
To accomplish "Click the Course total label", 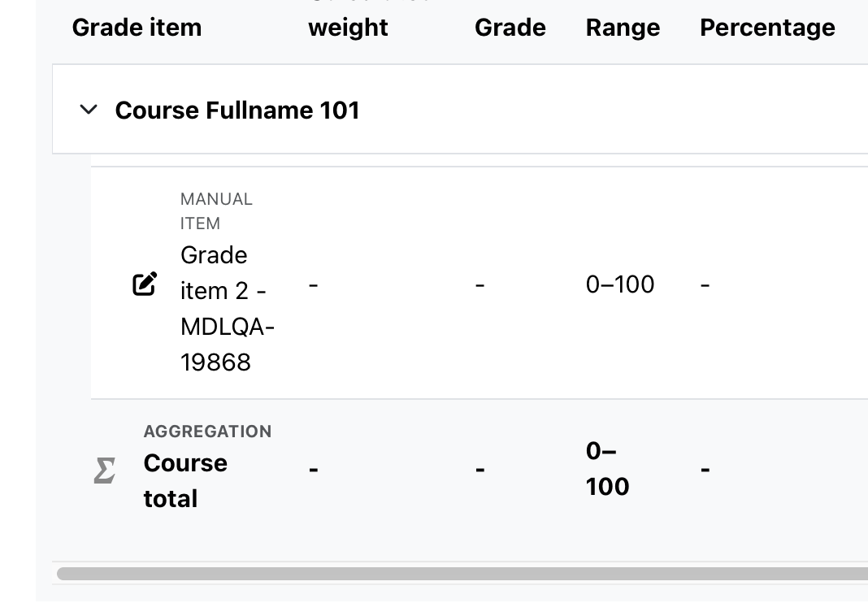I will click(185, 480).
